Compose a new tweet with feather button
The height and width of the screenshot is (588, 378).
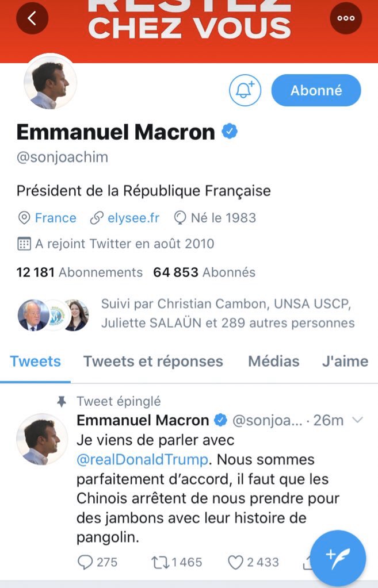click(x=338, y=558)
